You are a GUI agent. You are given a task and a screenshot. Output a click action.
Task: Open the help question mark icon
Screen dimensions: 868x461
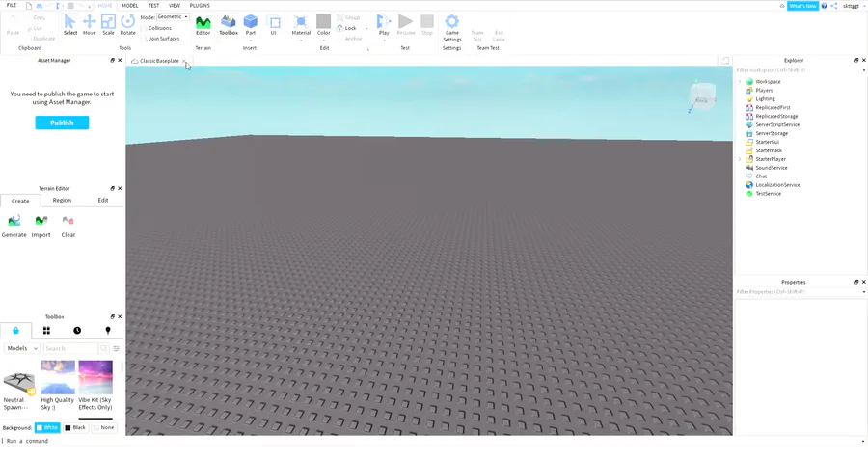tap(824, 6)
